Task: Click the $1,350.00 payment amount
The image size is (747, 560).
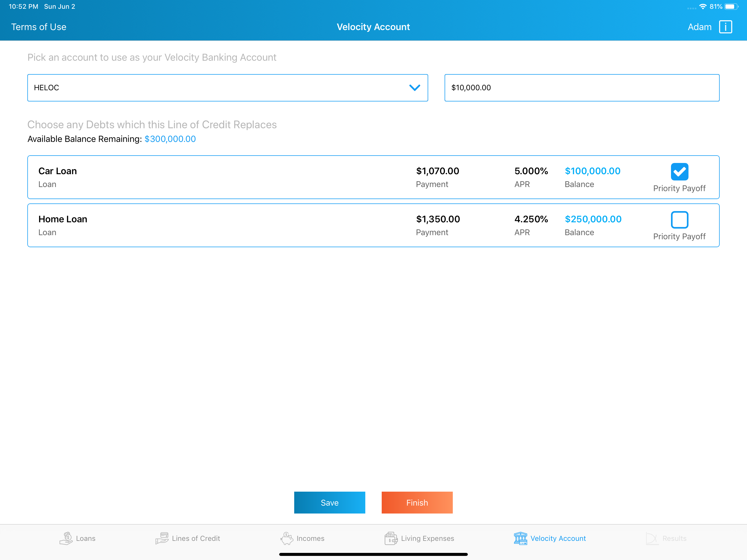Action: tap(438, 219)
